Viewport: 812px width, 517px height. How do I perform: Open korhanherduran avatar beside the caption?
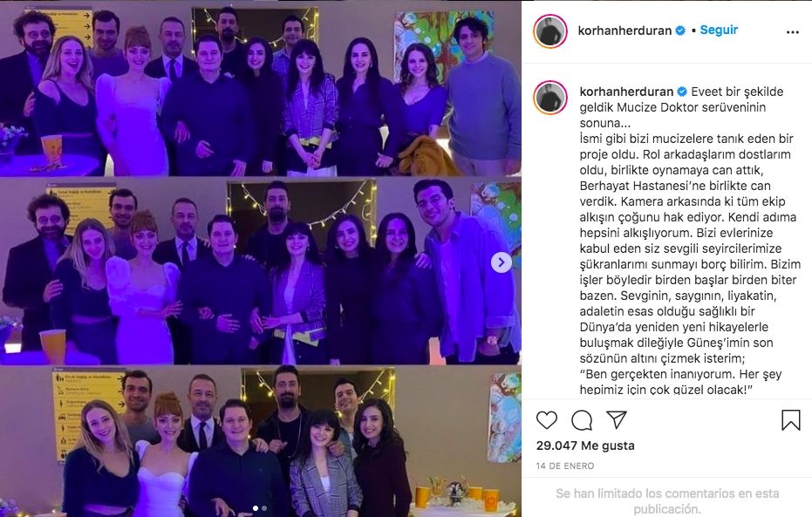click(x=550, y=98)
